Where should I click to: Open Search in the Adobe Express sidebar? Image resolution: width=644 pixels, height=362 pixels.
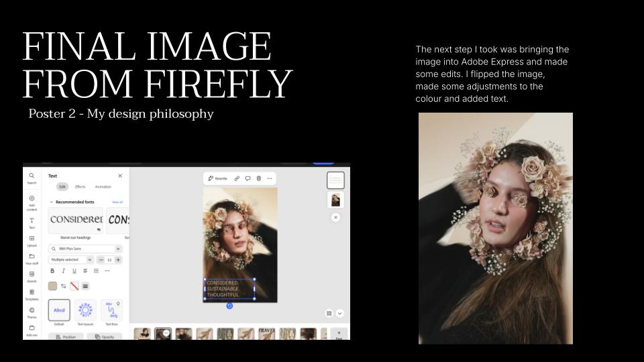(32, 178)
